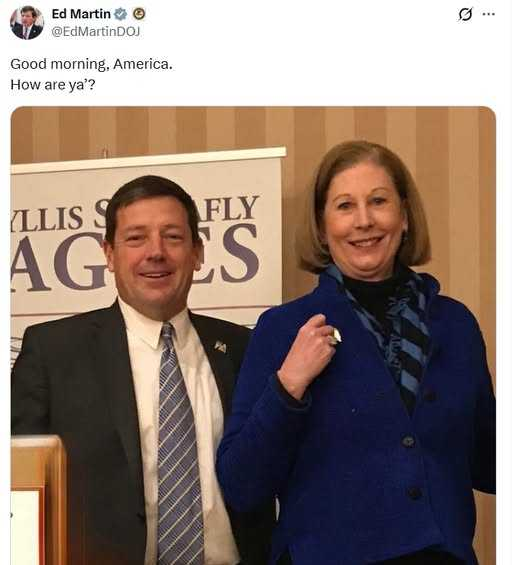Click the wooden podium in the photo
This screenshot has width=512, height=565.
[38, 500]
